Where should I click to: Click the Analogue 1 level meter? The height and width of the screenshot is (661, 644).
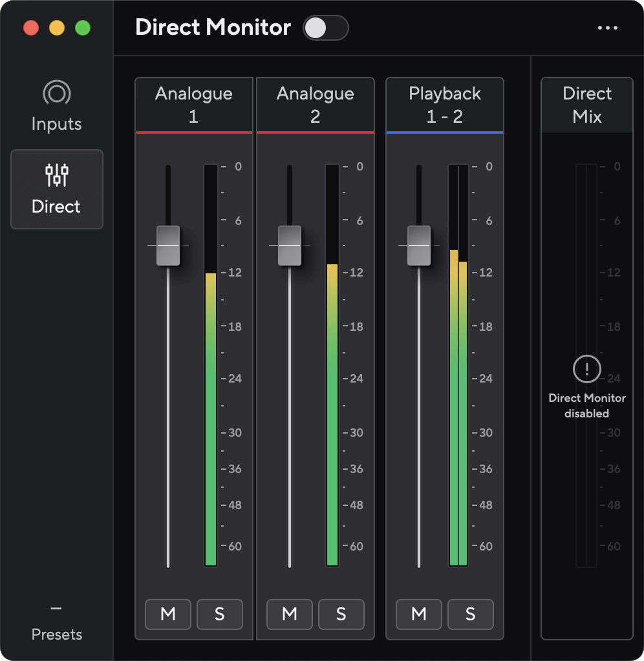coord(211,366)
